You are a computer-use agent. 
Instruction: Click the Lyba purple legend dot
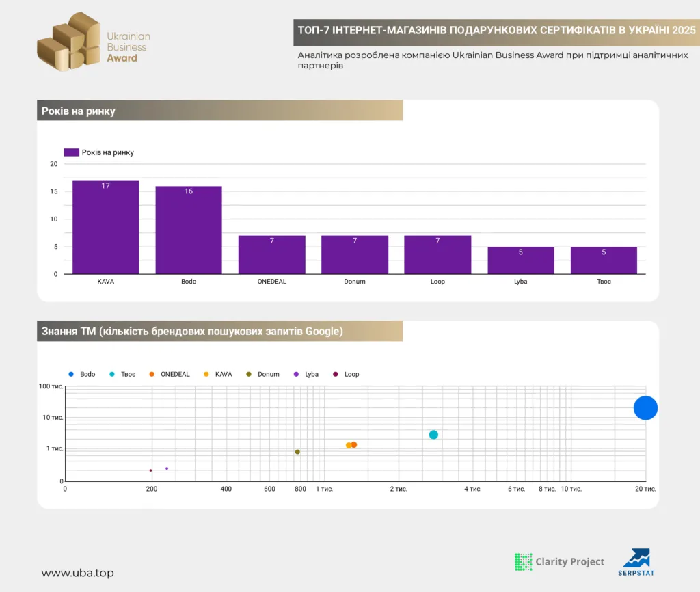click(296, 374)
